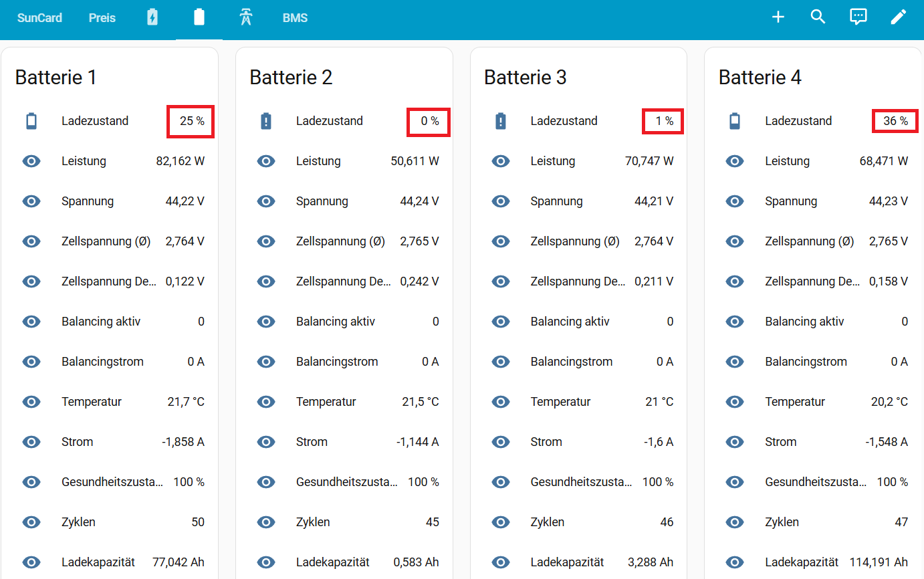Click the pencil edit dashboard icon

[x=899, y=17]
